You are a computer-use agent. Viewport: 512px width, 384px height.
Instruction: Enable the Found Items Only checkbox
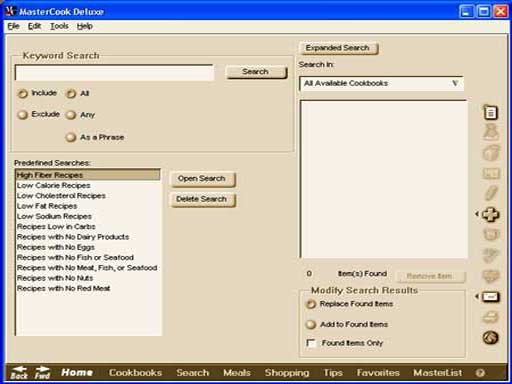click(311, 343)
